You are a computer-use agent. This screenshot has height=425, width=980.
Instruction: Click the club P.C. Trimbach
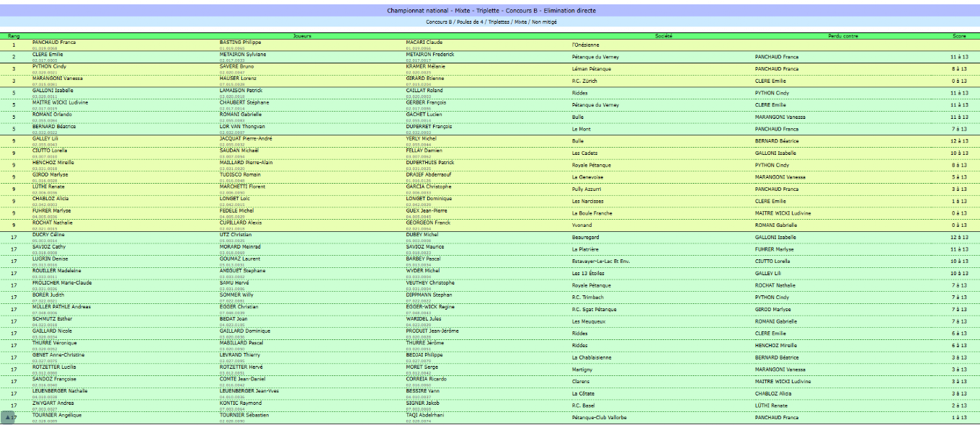[589, 297]
